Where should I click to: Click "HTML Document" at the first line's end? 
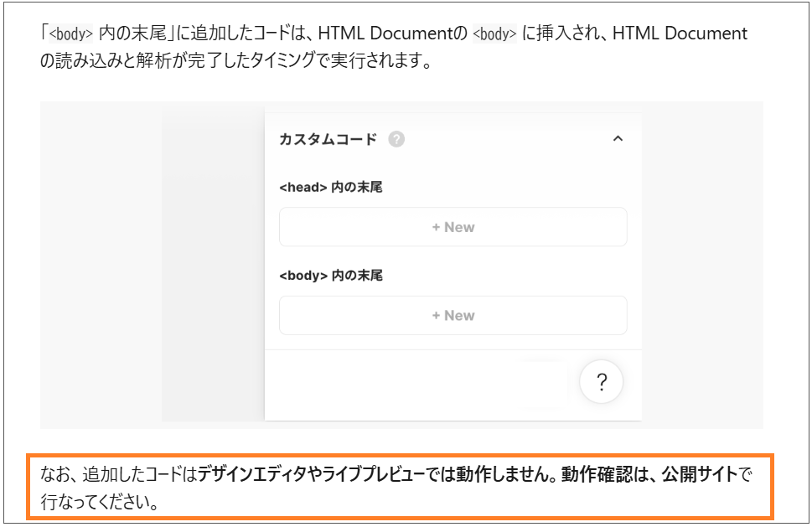[680, 34]
